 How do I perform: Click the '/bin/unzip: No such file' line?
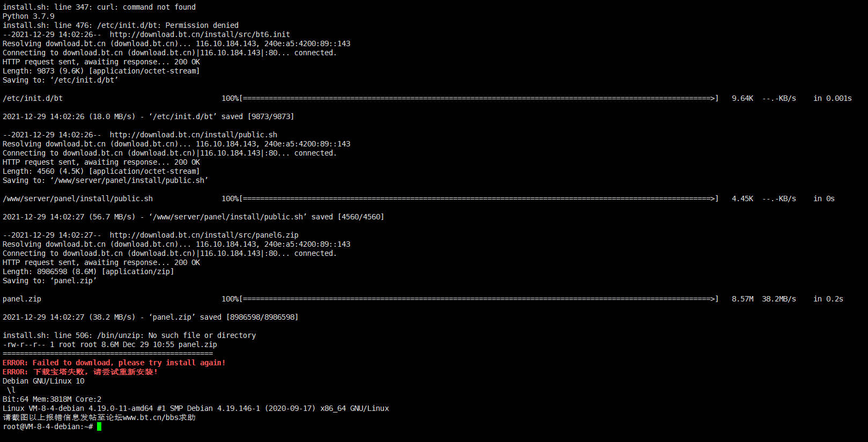[x=129, y=335]
